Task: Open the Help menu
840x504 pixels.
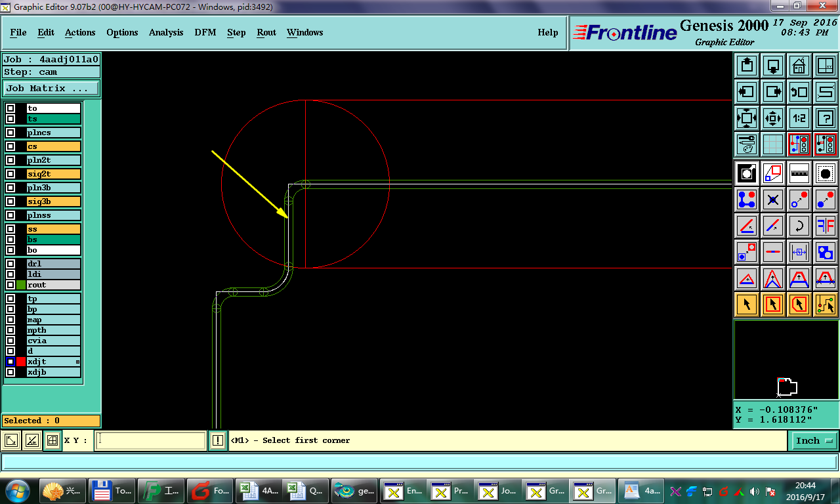Action: click(x=548, y=32)
